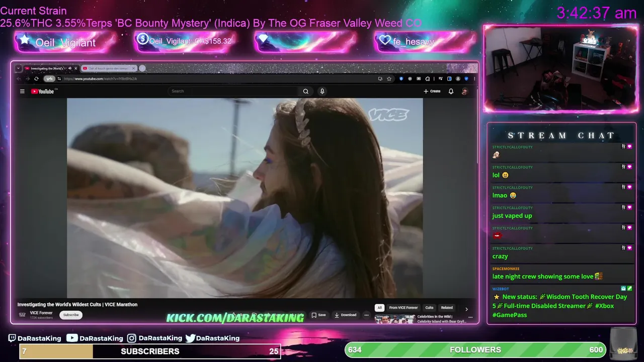The width and height of the screenshot is (644, 362).
Task: Toggle the VPN badge in the address bar
Action: click(49, 78)
